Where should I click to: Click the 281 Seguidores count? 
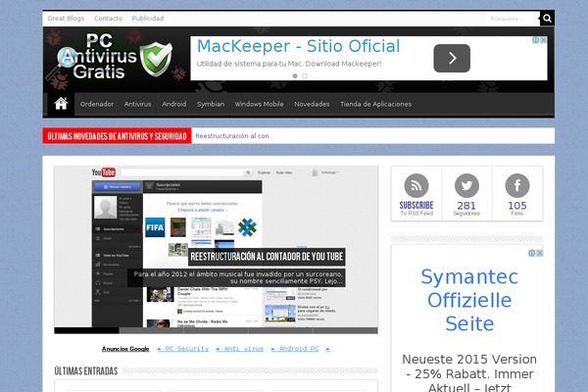[466, 209]
